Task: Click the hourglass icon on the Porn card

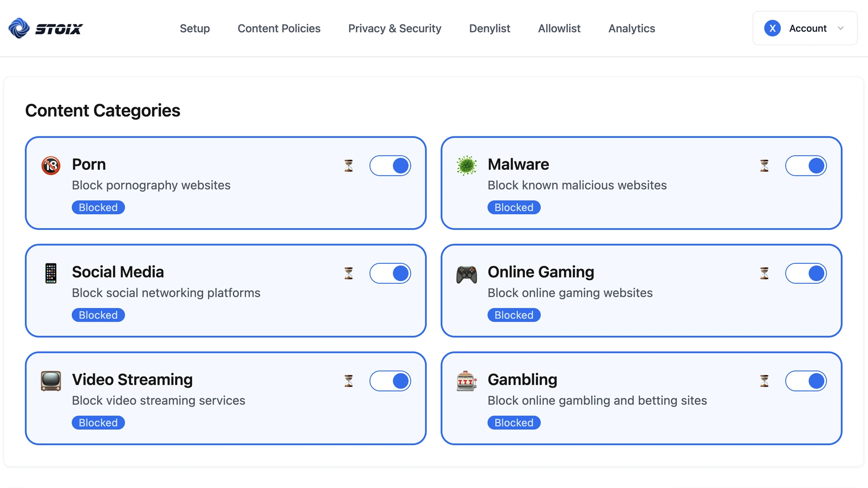Action: click(348, 165)
